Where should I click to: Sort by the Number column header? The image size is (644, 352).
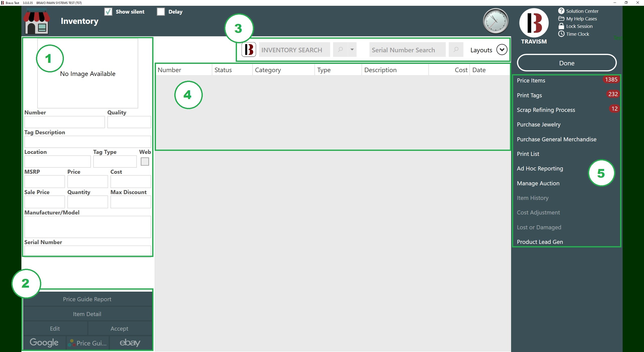(x=184, y=70)
